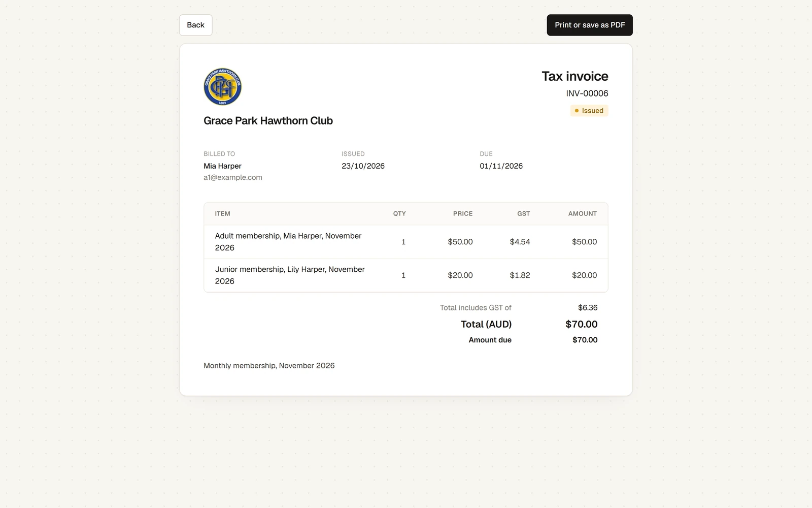Click the Junior membership item row text
The image size is (812, 508).
click(x=290, y=275)
